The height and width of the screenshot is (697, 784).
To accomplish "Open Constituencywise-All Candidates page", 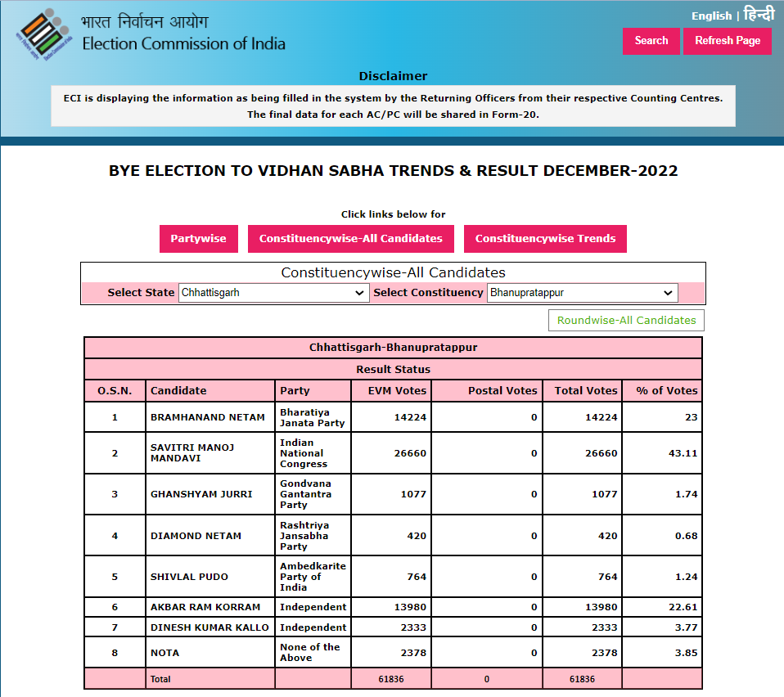I will coord(350,239).
